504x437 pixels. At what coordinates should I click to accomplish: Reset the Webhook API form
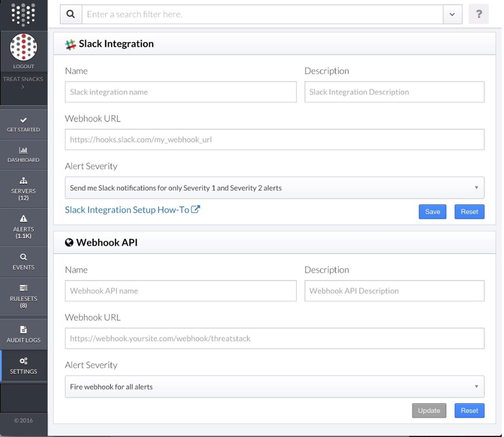(x=469, y=411)
